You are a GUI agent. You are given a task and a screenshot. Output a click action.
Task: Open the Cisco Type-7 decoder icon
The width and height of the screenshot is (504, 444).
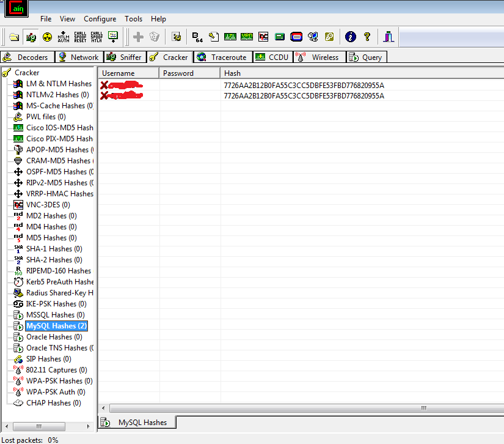coord(230,37)
